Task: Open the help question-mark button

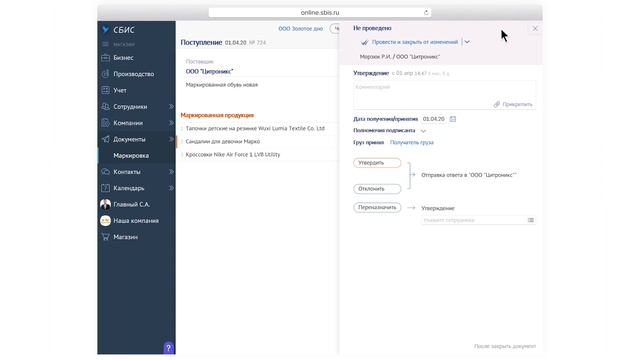Action: point(169,348)
